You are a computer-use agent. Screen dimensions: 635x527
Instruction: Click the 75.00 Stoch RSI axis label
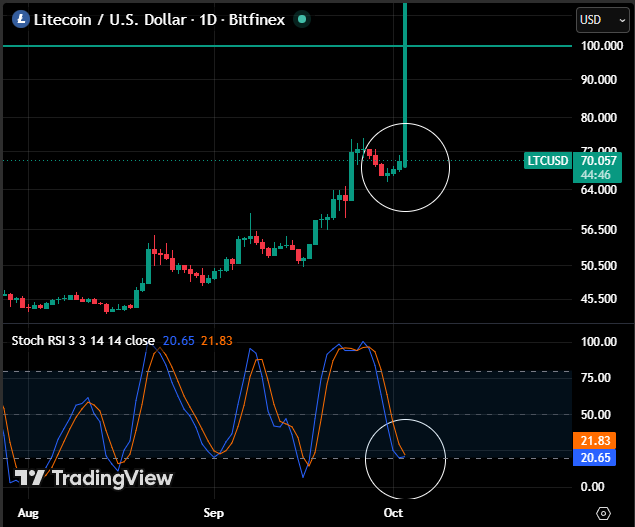point(596,378)
